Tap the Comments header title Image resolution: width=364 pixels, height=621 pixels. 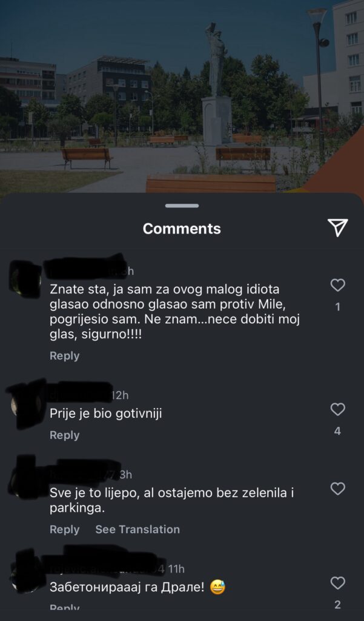pos(182,229)
